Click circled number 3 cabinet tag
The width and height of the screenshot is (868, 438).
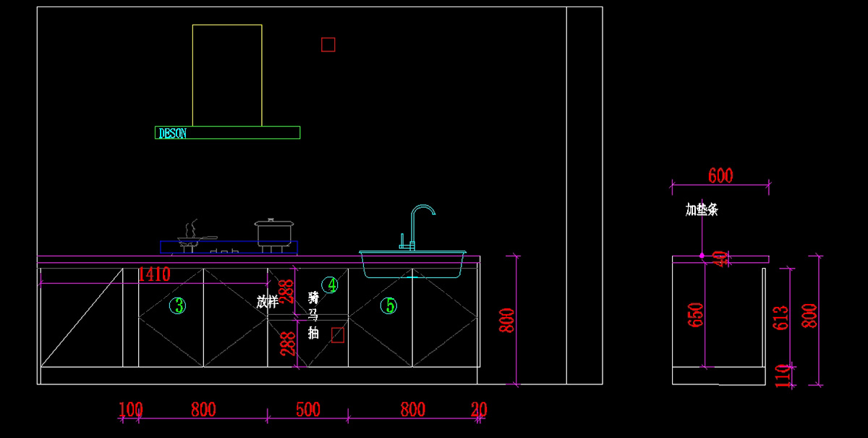177,306
